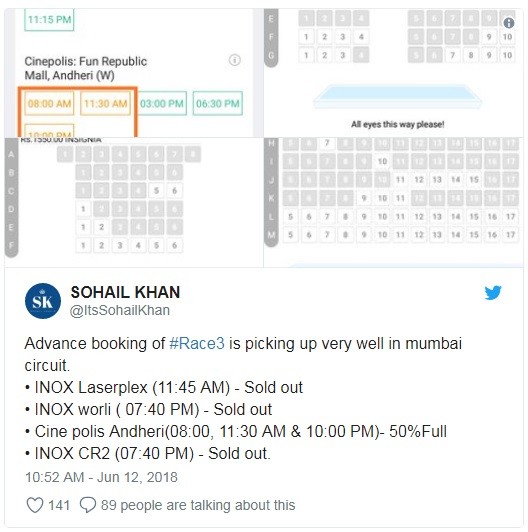Viewport: 528px width, 532px height.
Task: Click the Twitter bird logo
Action: 493,293
